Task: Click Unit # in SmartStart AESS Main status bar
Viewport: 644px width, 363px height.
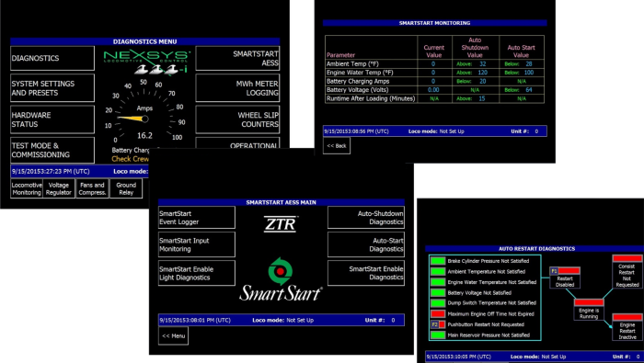Action: (380, 320)
